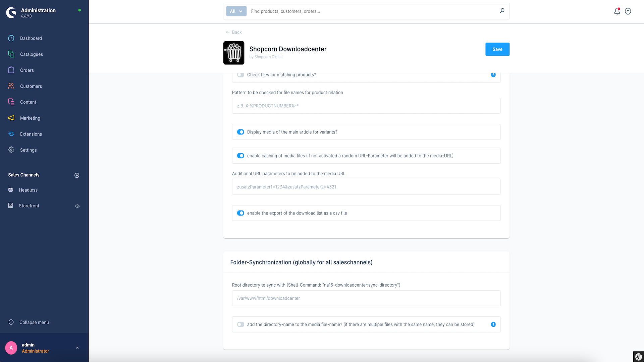The image size is (644, 362).
Task: Click the Headless basket icon
Action: 11,190
